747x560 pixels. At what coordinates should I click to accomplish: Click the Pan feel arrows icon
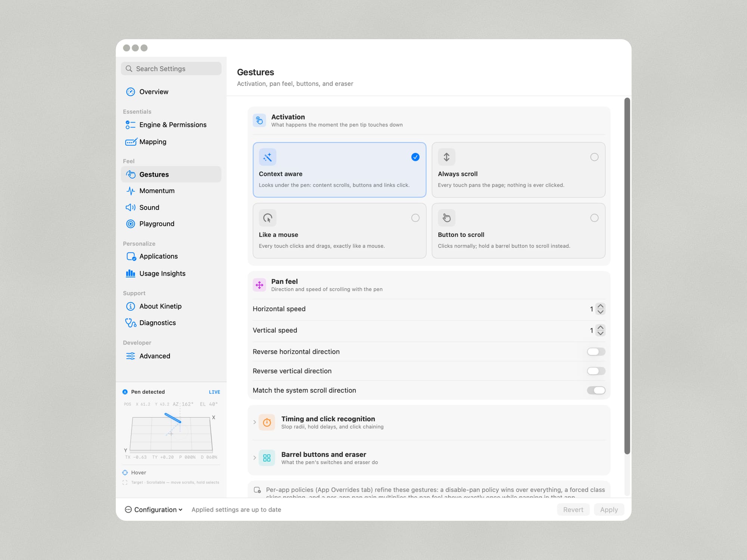pyautogui.click(x=259, y=285)
